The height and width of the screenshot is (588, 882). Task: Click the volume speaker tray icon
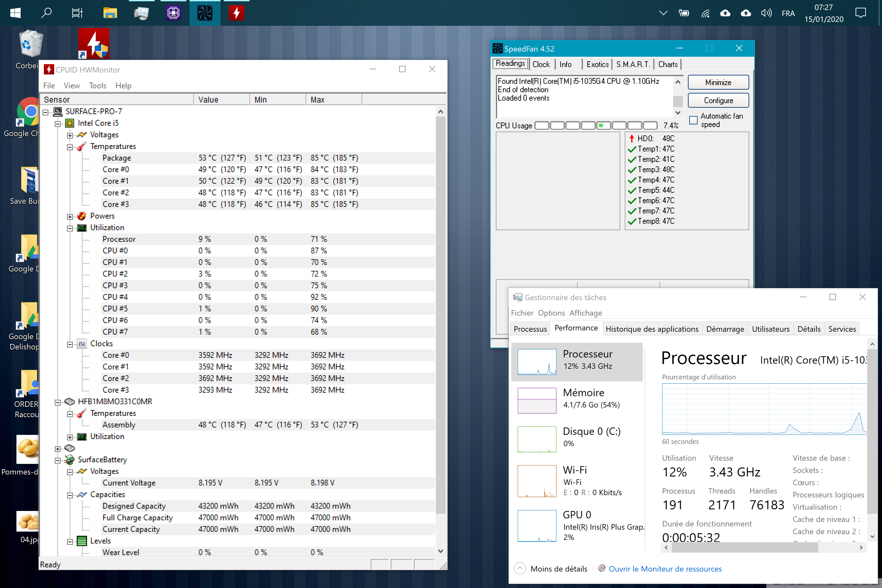tap(766, 14)
